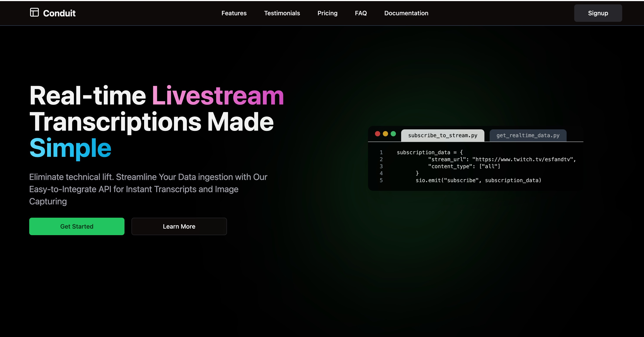The height and width of the screenshot is (337, 644).
Task: Open the Pricing nav link
Action: 327,13
